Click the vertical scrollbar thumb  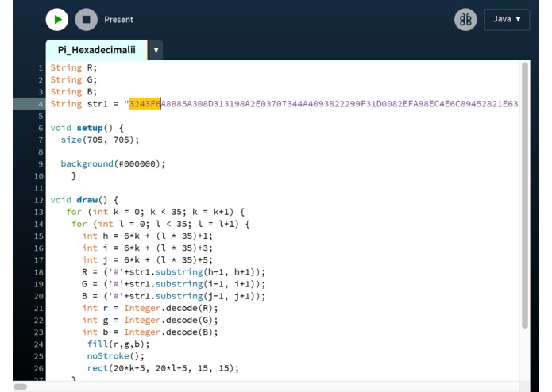click(525, 195)
